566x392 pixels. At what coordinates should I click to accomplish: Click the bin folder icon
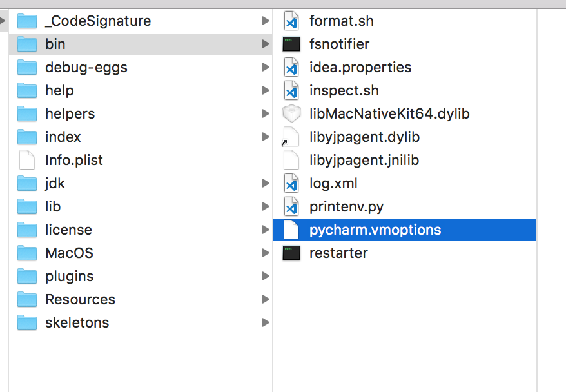coord(27,44)
